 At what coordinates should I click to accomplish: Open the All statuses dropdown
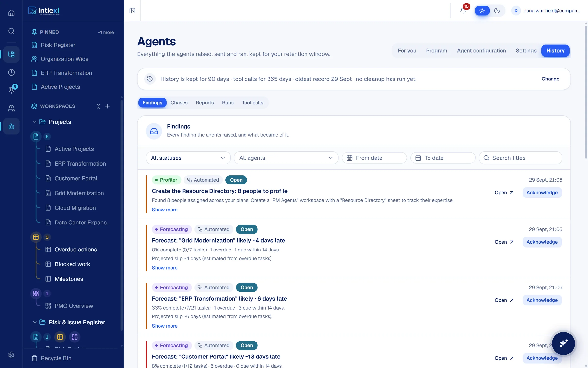click(188, 158)
